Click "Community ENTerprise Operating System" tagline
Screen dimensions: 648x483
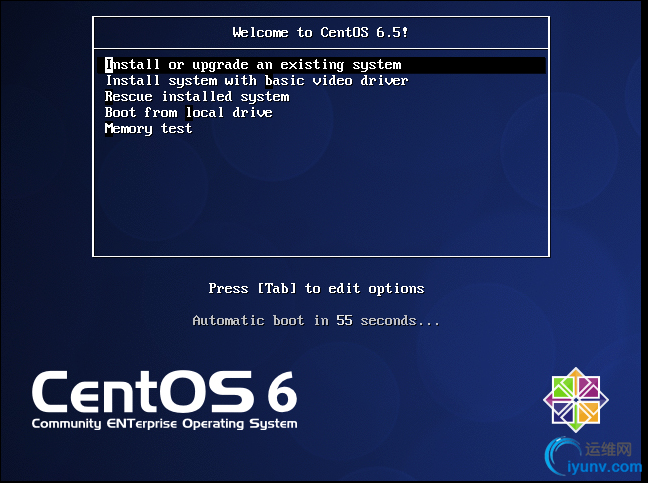point(164,424)
